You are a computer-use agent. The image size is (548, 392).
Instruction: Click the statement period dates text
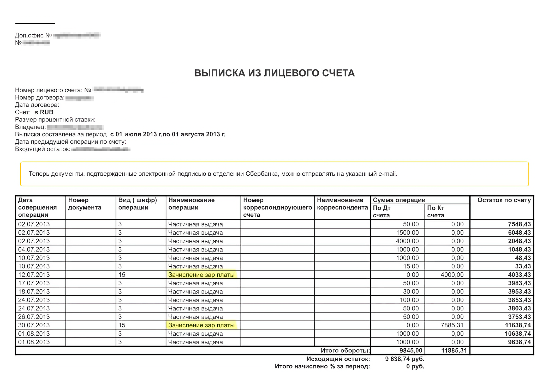(x=168, y=134)
